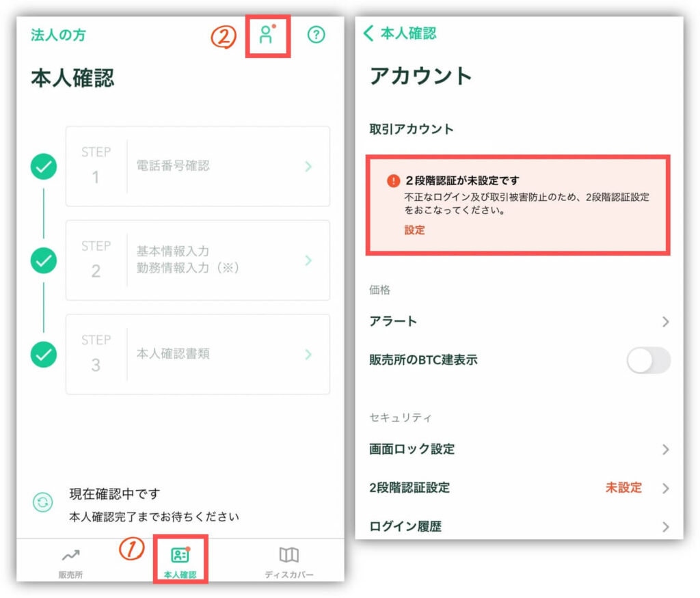Image resolution: width=700 pixels, height=598 pixels.
Task: Open ログイン履歴 entry
Action: coord(520,526)
